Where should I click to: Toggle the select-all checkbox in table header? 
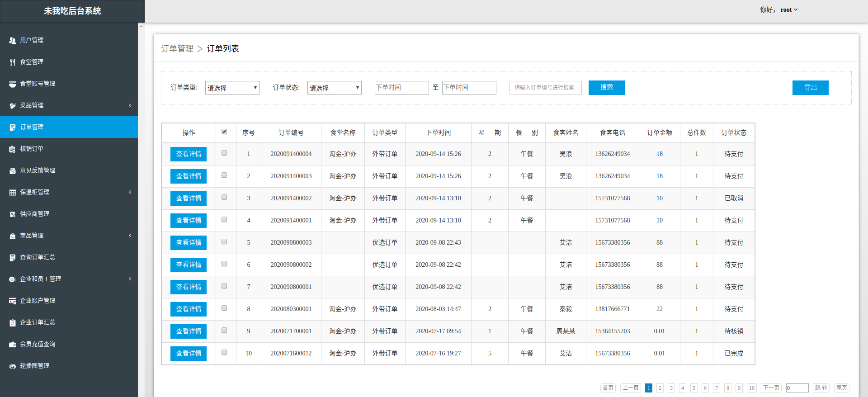coord(224,132)
